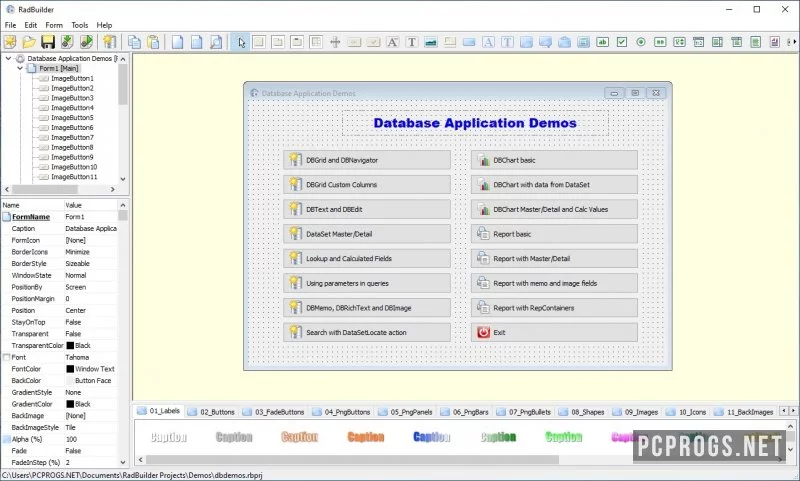This screenshot has height=481, width=800.
Task: Switch to the 02_Buttons palette tab
Action: (212, 412)
